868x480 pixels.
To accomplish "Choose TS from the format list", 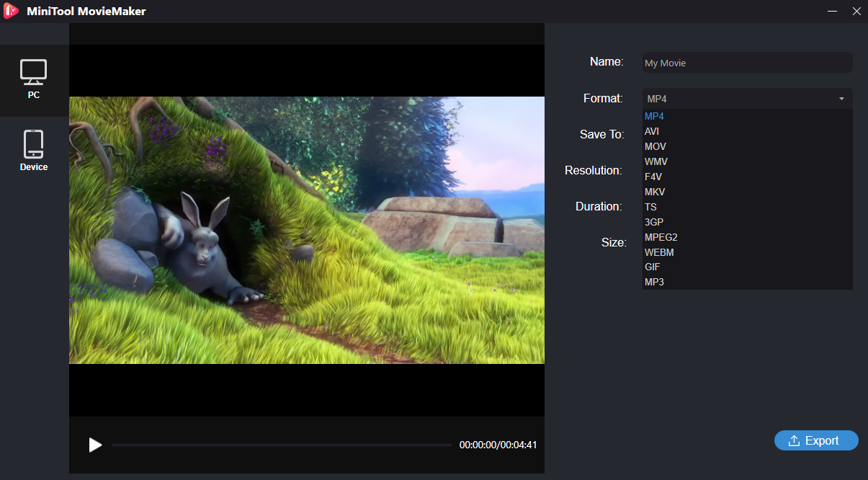I will [747, 207].
